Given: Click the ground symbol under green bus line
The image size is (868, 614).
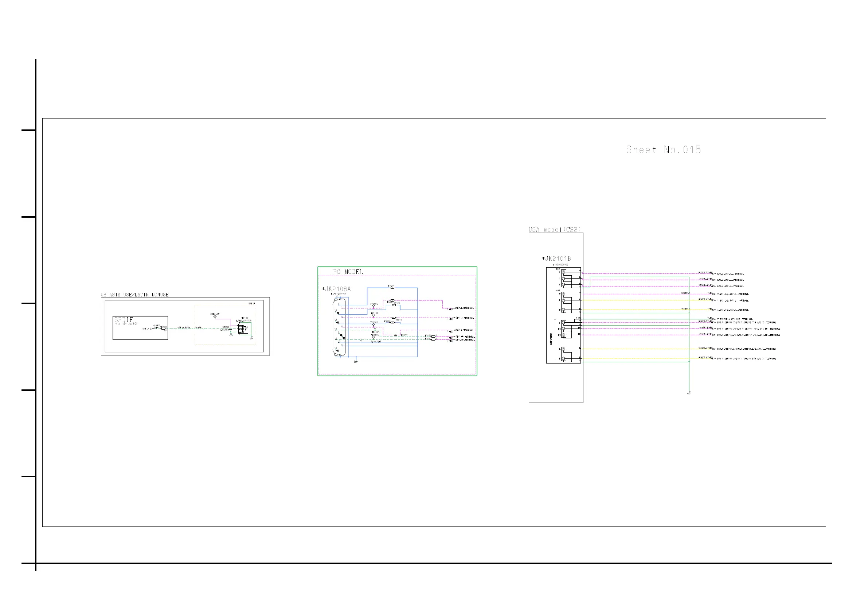Looking at the screenshot, I should tap(689, 393).
